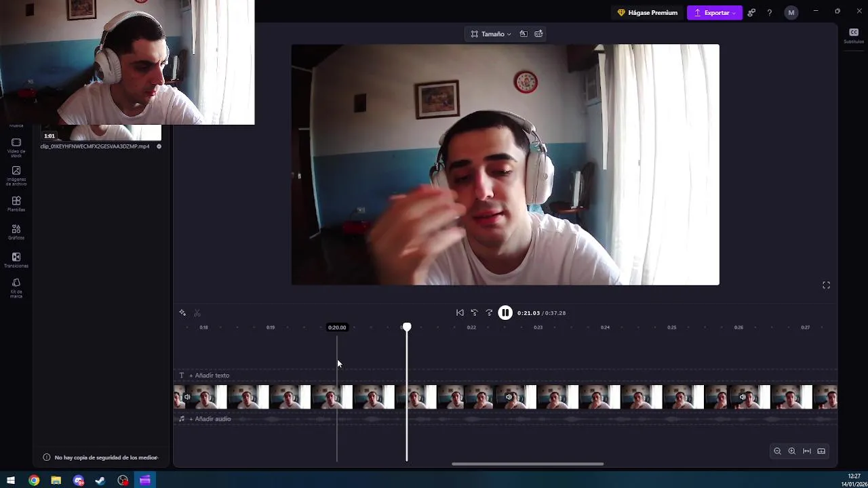Select the clip thumbnail showing 1:01 duration

click(100, 132)
